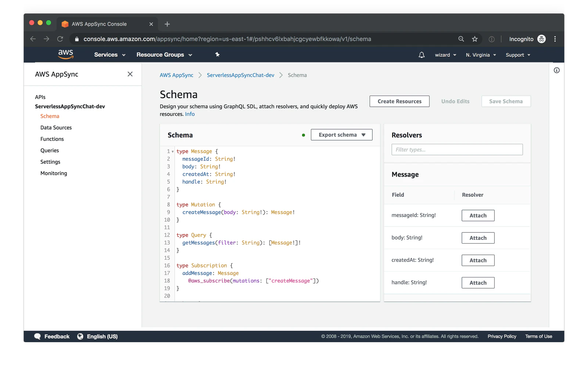Click the search magnifier in the address bar
588x376 pixels.
[460, 39]
